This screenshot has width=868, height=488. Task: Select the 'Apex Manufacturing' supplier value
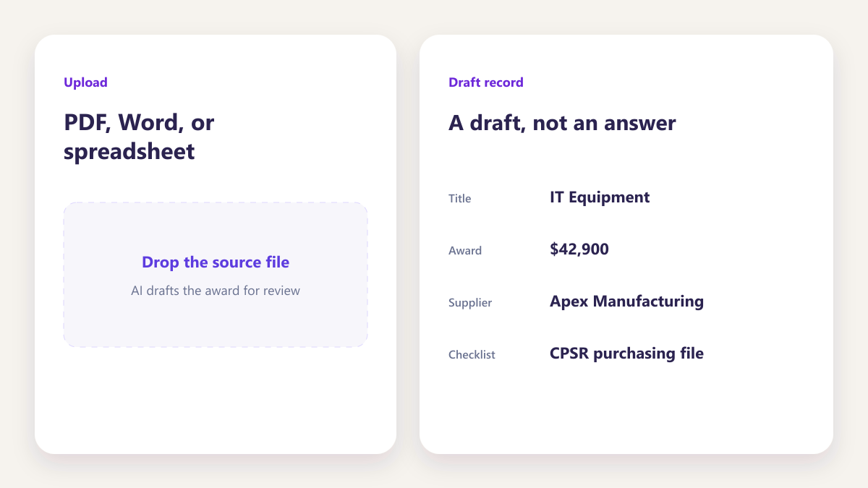point(626,301)
